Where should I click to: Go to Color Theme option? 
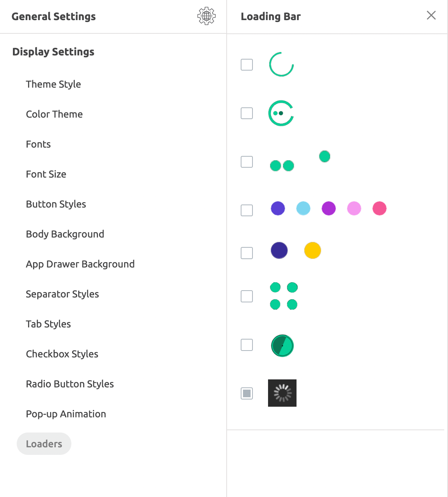54,114
